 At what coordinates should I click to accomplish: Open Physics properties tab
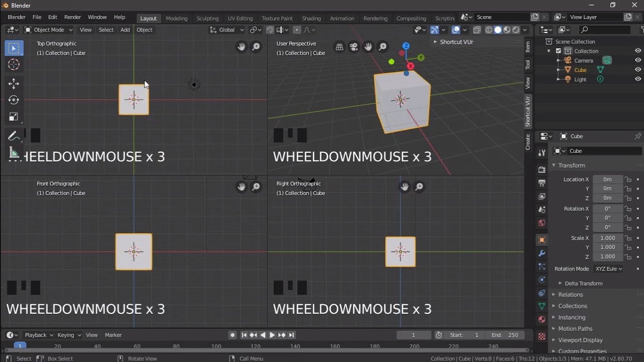[542, 280]
